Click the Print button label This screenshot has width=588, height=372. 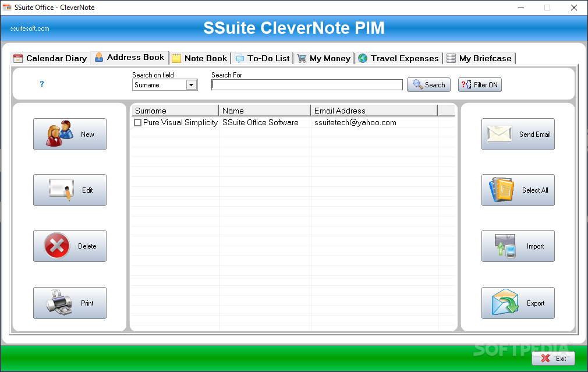(x=87, y=303)
